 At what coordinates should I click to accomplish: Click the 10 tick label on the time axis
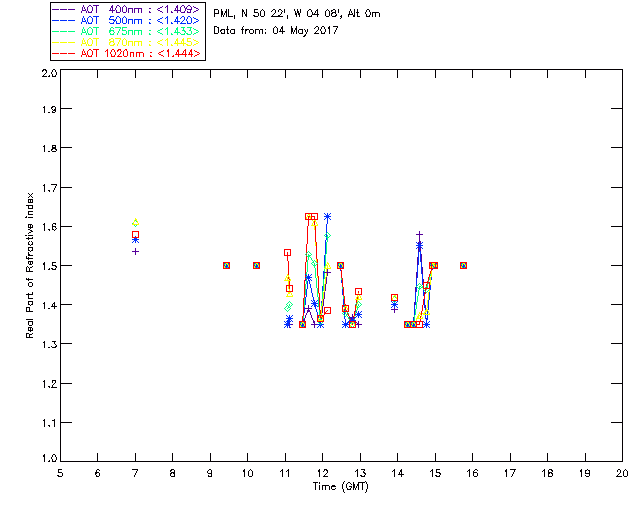[247, 473]
